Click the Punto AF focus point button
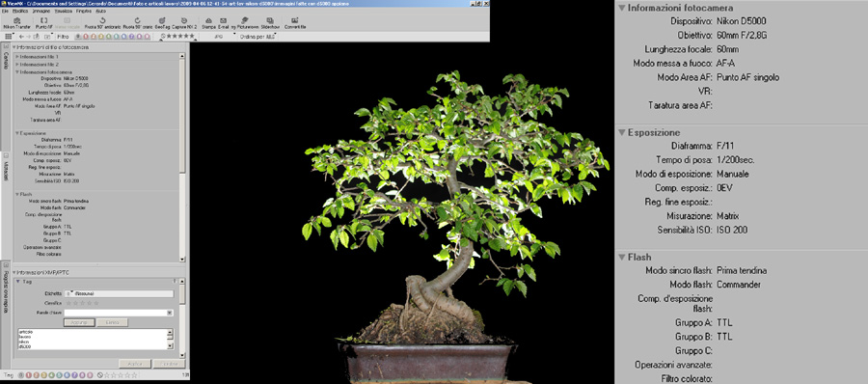 pyautogui.click(x=43, y=23)
